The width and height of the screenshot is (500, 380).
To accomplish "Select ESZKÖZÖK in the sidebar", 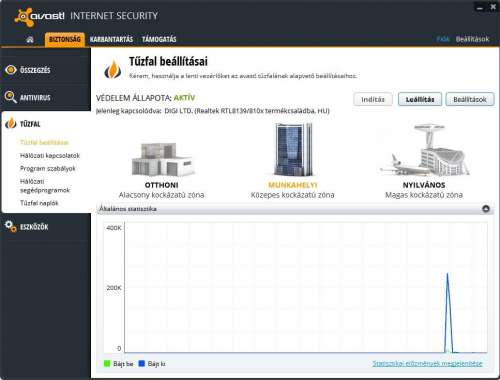I will 34,227.
